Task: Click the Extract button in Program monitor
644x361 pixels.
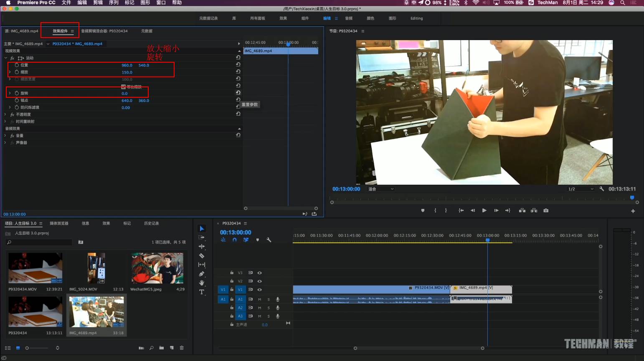Action: tap(534, 211)
